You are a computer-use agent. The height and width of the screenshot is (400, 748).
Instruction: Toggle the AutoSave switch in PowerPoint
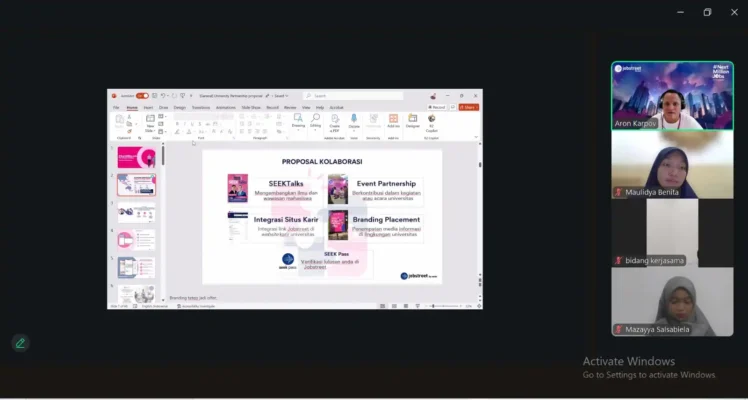(142, 96)
